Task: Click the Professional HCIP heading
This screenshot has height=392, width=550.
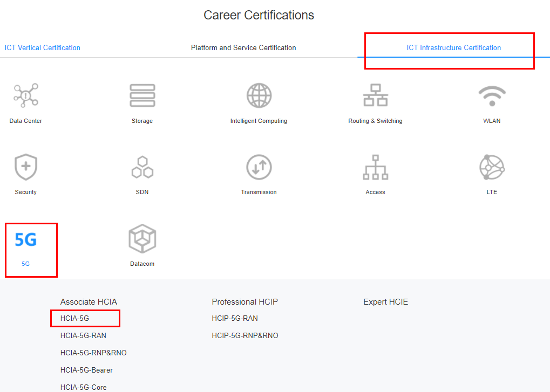Action: 245,301
